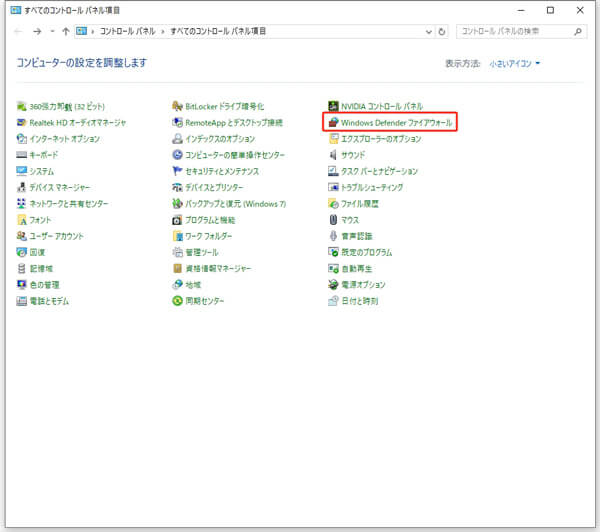Click the search magnifier icon
This screenshot has width=600, height=532.
point(578,31)
